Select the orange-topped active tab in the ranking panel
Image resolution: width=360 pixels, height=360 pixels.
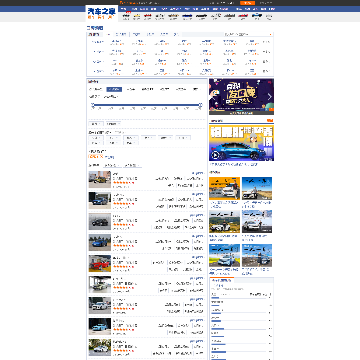point(222,280)
